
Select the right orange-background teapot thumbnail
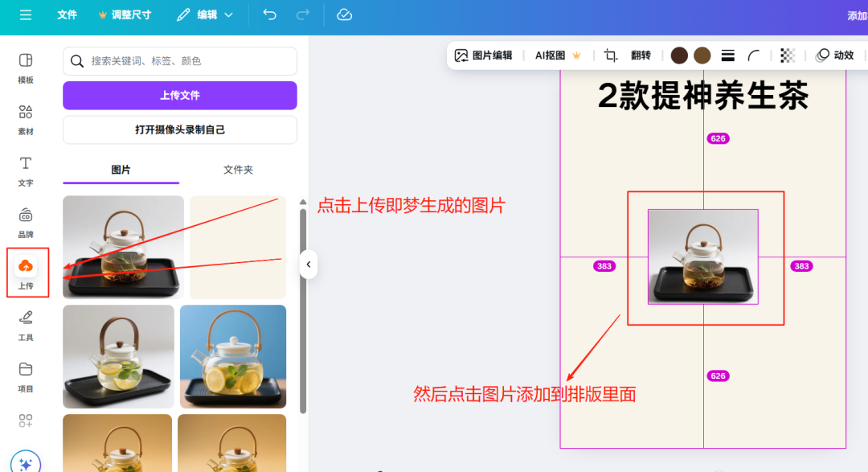(x=232, y=443)
